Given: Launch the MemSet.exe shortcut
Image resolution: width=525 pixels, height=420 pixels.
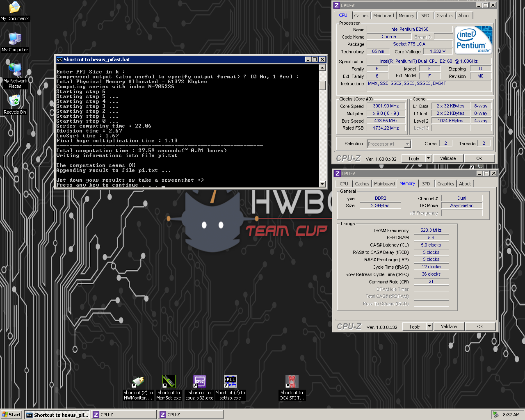Looking at the screenshot, I should tap(169, 388).
